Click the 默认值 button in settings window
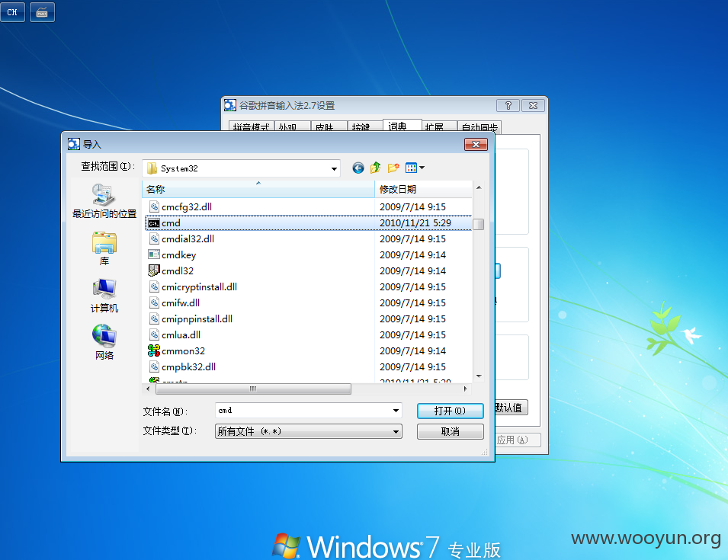Screen dimensions: 728x560 512,408
